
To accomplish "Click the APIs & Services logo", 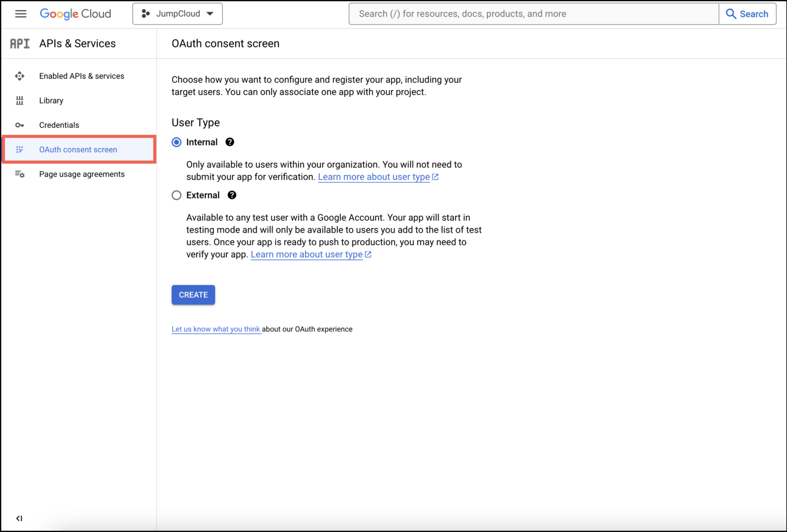I will click(x=19, y=43).
